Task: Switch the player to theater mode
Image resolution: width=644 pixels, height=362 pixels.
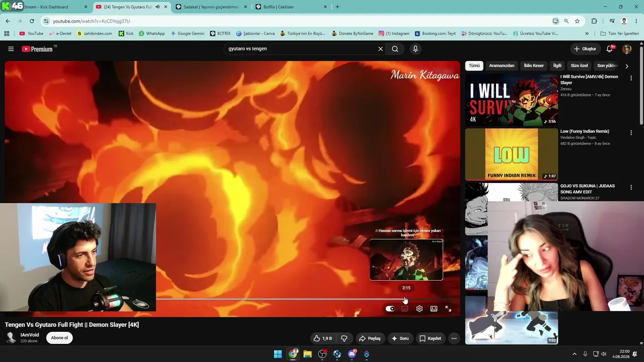Action: tap(434, 309)
